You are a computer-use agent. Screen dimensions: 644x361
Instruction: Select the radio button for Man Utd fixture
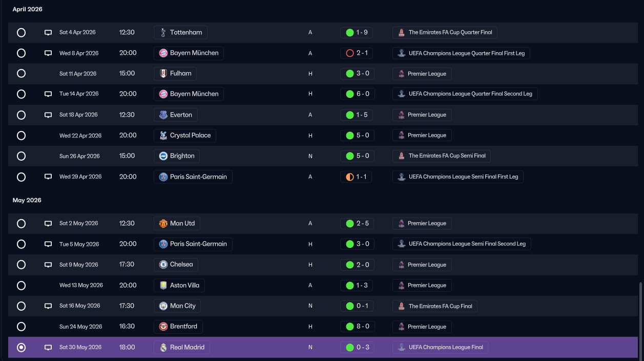click(21, 223)
